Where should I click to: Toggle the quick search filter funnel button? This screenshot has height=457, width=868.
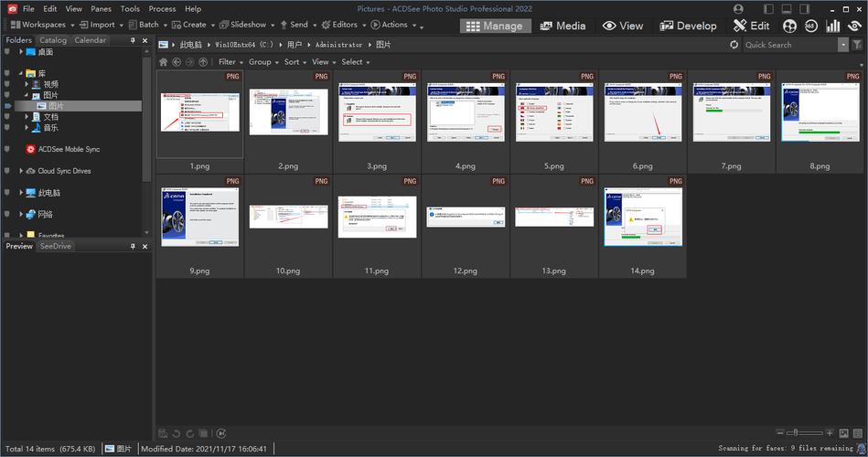point(858,44)
